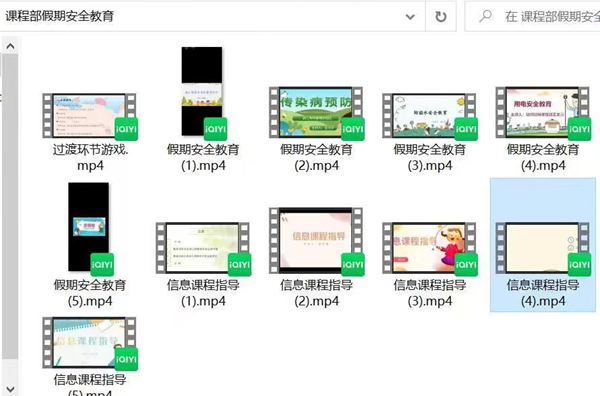Select the 信息课程指导 (2).mp4 video icon
600x396 pixels.
click(x=316, y=241)
